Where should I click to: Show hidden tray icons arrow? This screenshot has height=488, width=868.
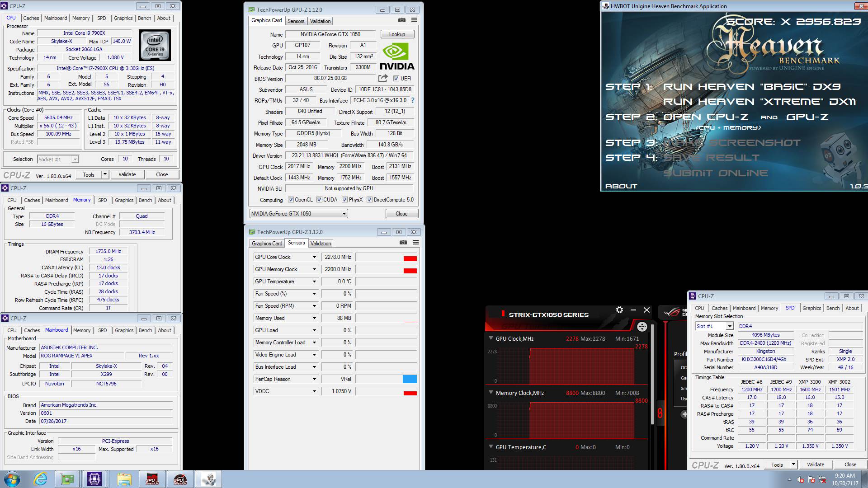pos(790,479)
